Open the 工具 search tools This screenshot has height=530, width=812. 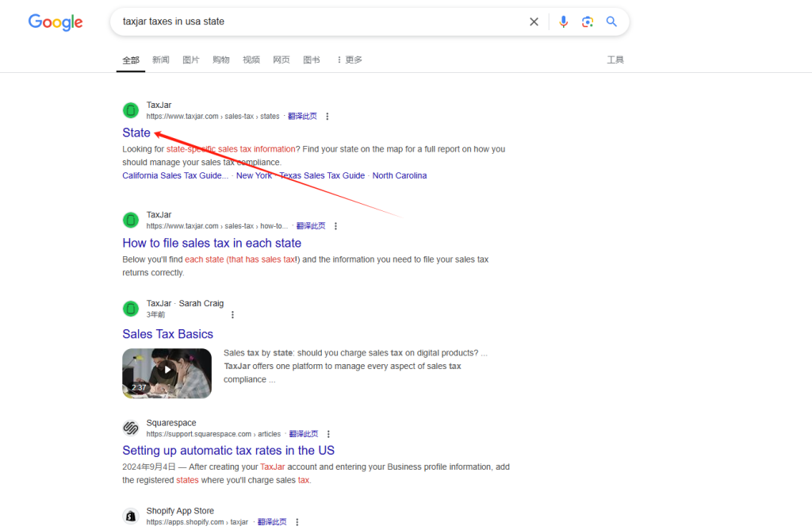pos(615,60)
